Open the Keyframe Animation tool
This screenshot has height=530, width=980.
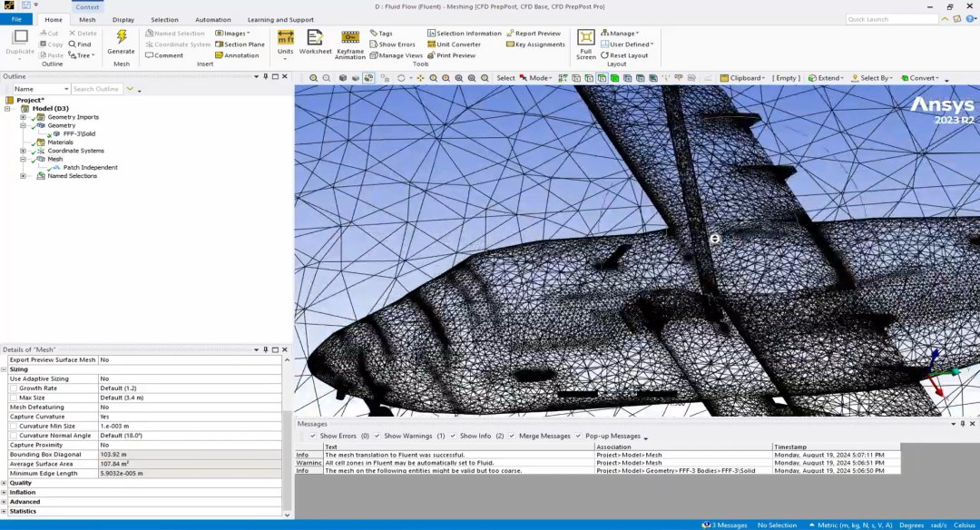(x=350, y=45)
